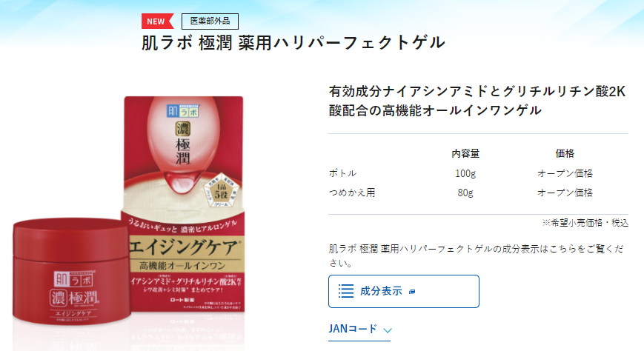
Task: Click the external-link icon beside 成分表示
Action: (x=412, y=292)
